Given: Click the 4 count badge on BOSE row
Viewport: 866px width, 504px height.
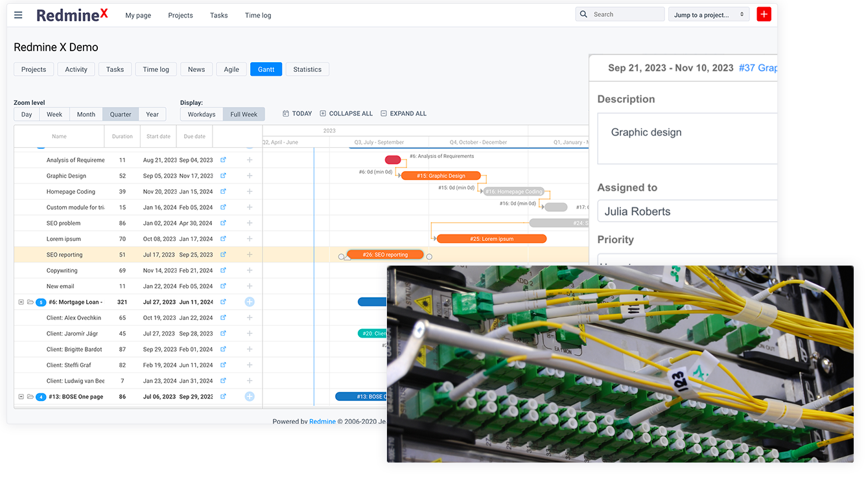Looking at the screenshot, I should click(x=41, y=397).
